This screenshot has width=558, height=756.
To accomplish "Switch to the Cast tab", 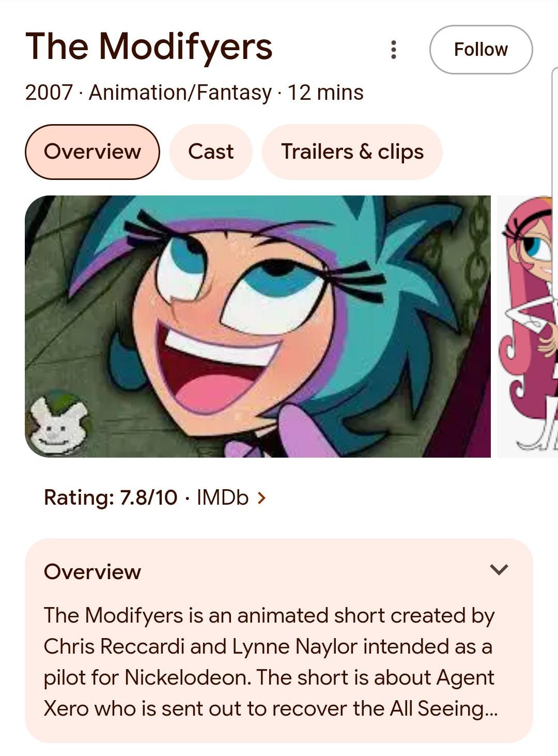I will [211, 152].
